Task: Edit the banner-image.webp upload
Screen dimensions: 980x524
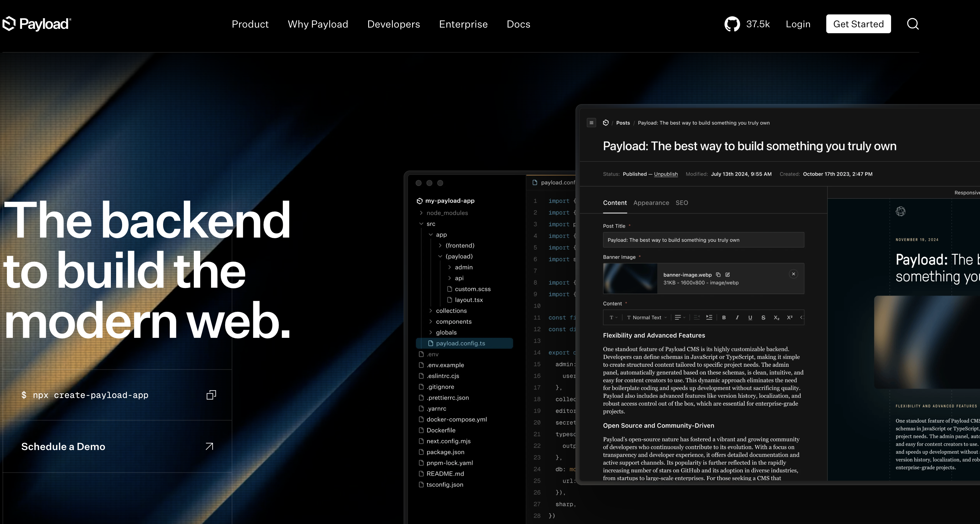Action: (727, 275)
